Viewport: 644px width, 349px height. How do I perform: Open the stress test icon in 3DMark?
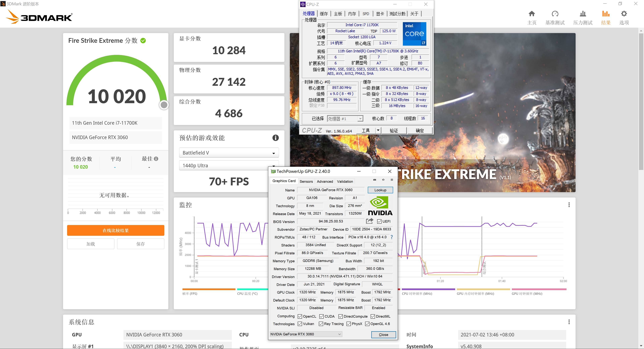click(583, 14)
